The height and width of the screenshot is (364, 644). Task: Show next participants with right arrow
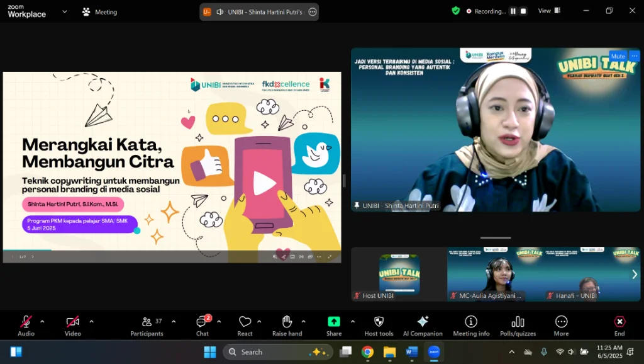click(x=635, y=275)
